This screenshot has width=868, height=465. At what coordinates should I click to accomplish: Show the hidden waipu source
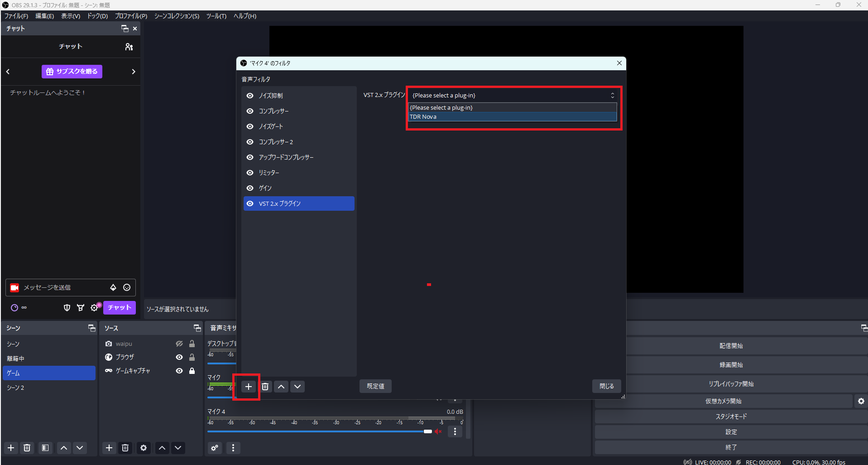(179, 344)
